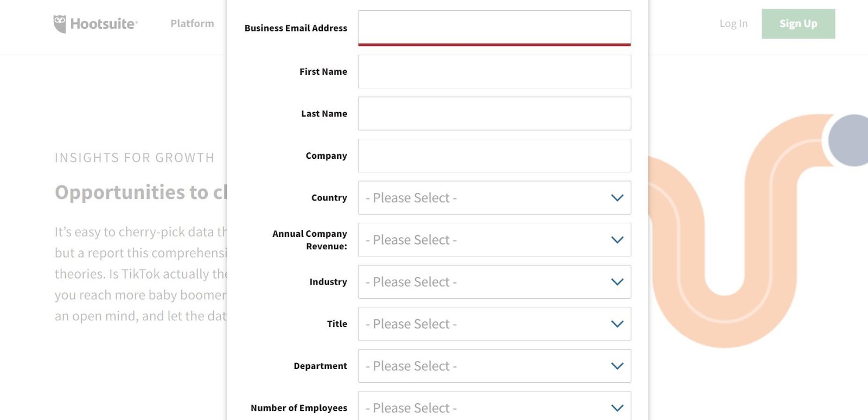Select the Company text field
Screen dimensions: 868x420
[494, 156]
